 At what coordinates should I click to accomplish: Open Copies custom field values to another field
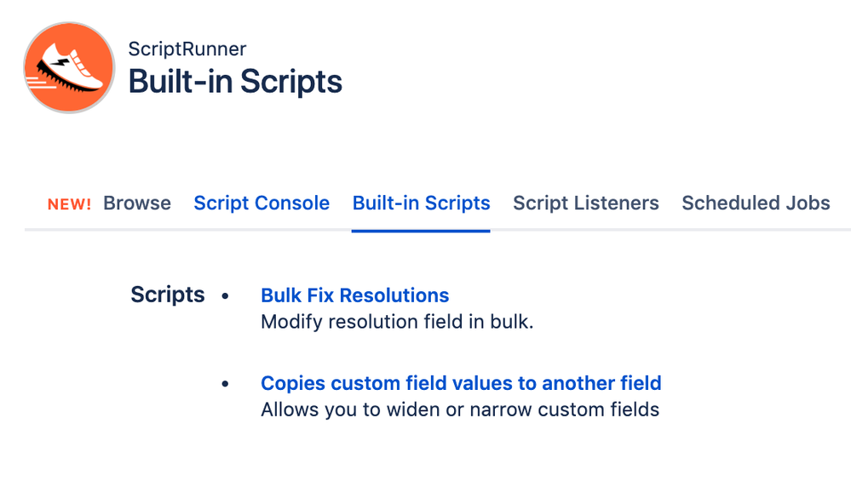[x=461, y=383]
